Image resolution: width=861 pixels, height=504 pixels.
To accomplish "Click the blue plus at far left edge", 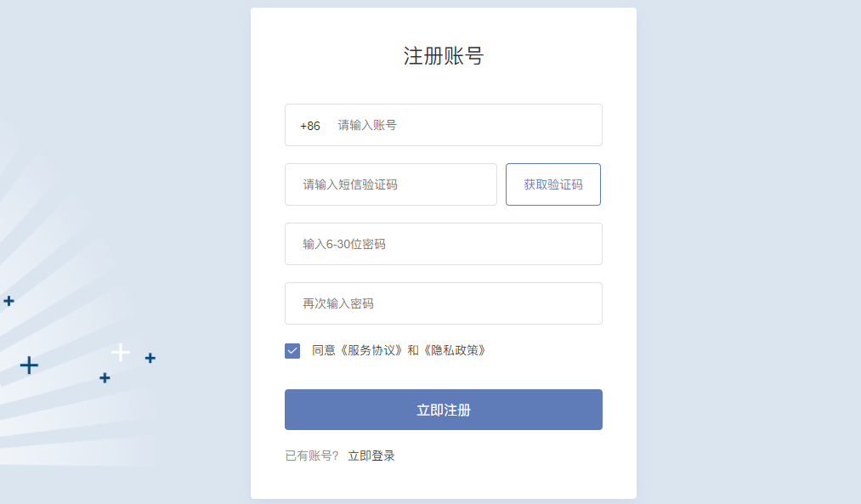I will click(x=8, y=301).
